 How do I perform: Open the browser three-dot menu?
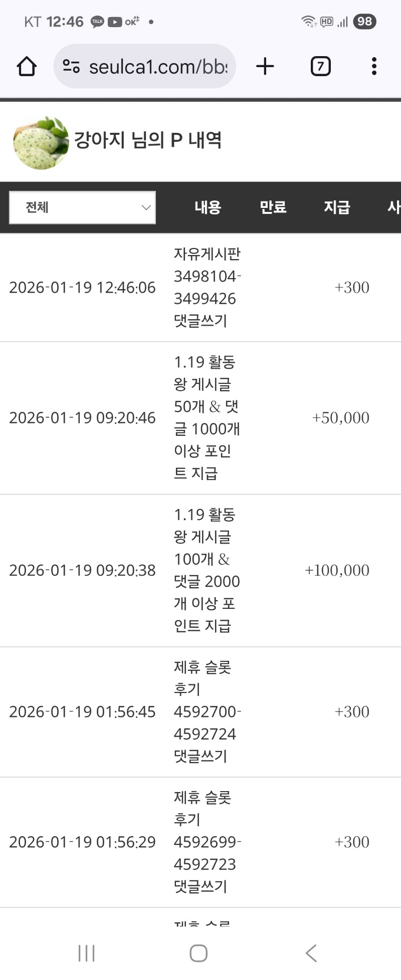[374, 67]
